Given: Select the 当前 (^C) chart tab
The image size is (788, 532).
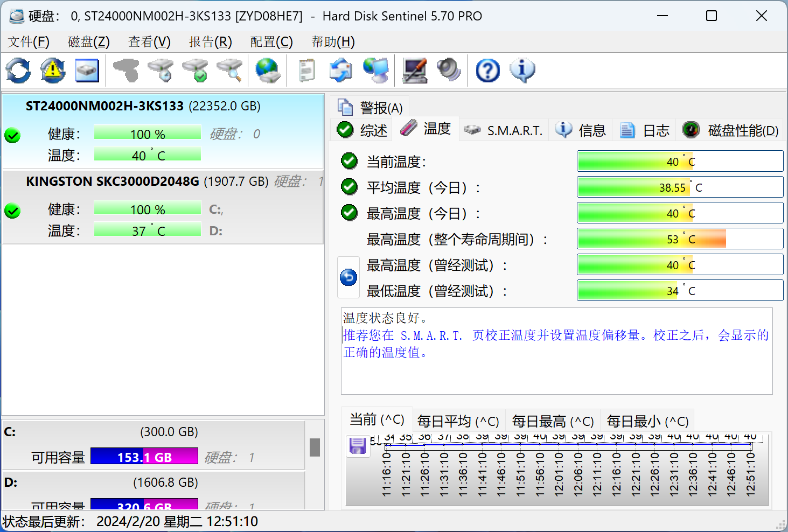Looking at the screenshot, I should pos(377,419).
